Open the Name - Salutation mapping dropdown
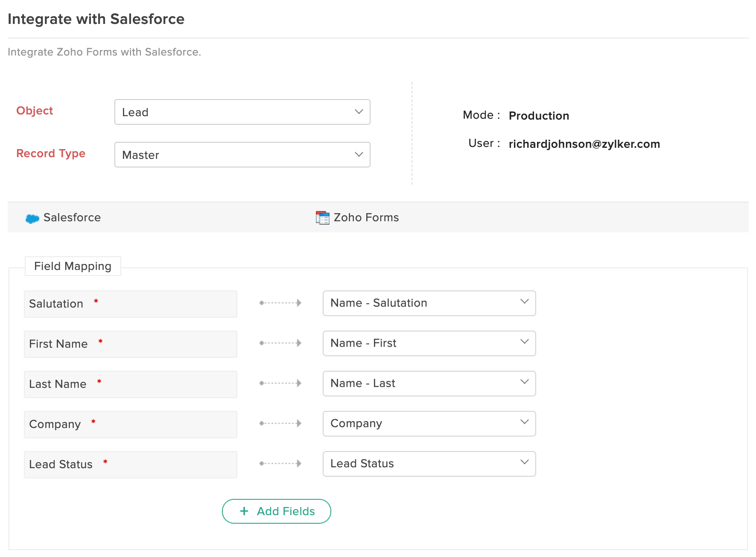The height and width of the screenshot is (557, 756). [x=429, y=303]
